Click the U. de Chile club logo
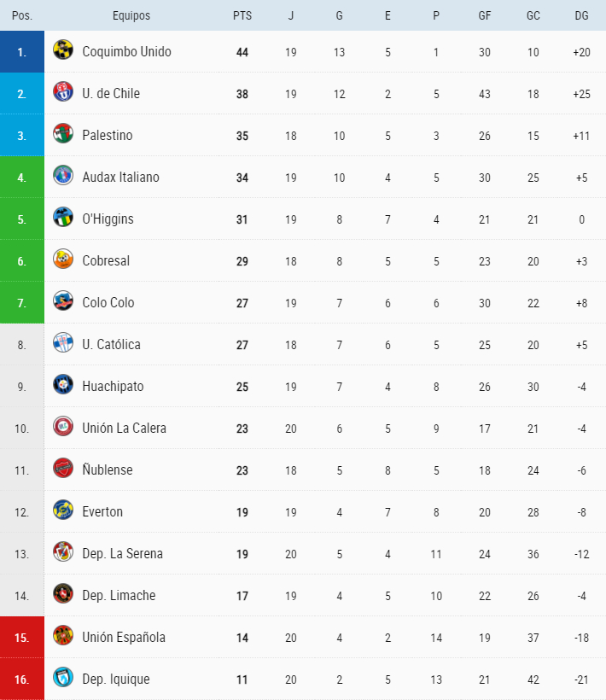This screenshot has height=700, width=606. (62, 93)
